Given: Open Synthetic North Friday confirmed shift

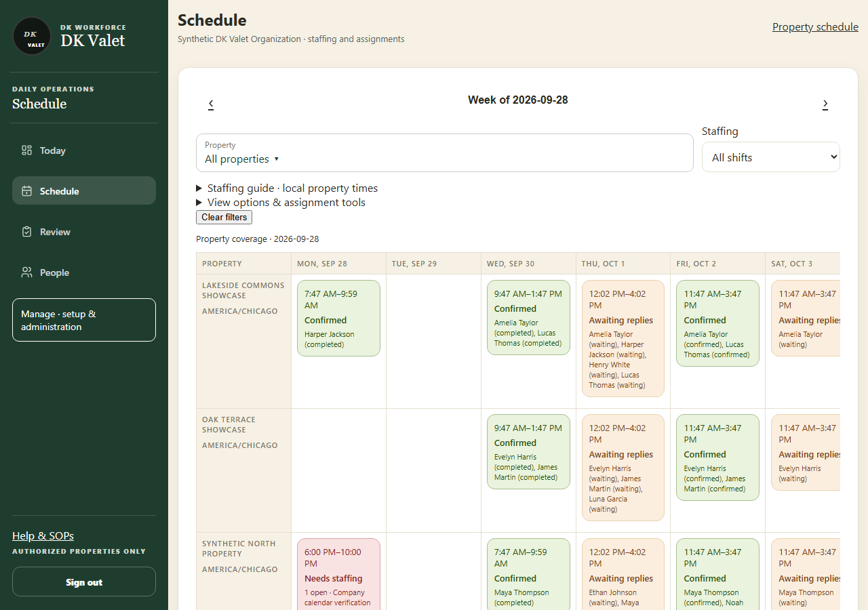Looking at the screenshot, I should coord(717,574).
